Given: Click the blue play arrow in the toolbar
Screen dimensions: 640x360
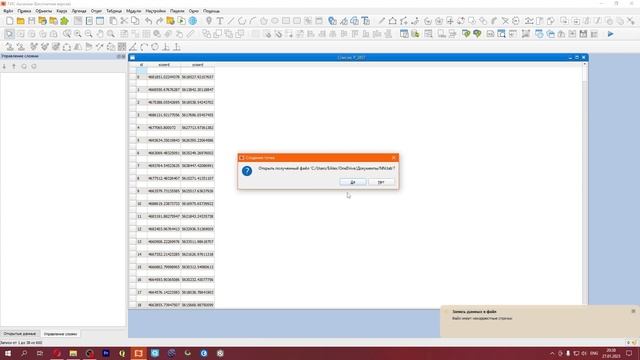Looking at the screenshot, I should tap(611, 34).
